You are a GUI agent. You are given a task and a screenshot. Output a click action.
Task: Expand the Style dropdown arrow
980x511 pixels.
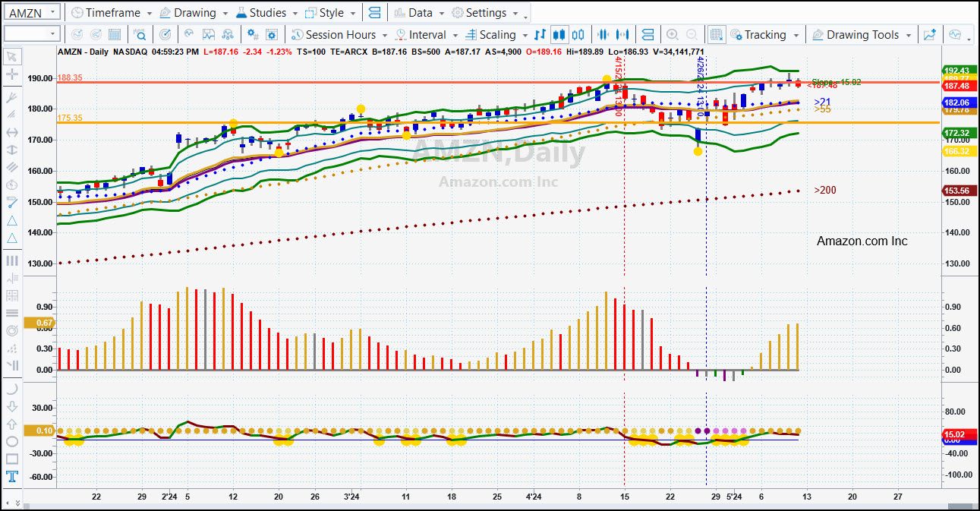[x=352, y=14]
